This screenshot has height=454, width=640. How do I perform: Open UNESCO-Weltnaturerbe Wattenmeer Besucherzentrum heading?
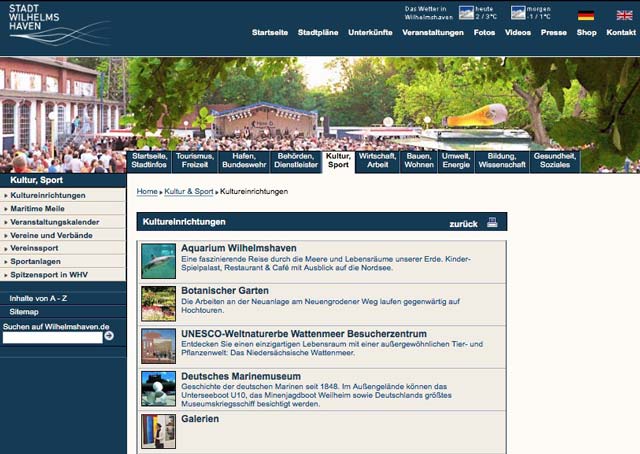(304, 334)
